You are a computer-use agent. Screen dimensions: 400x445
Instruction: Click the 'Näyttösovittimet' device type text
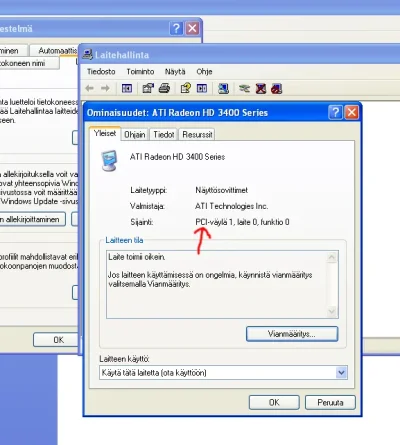click(221, 190)
